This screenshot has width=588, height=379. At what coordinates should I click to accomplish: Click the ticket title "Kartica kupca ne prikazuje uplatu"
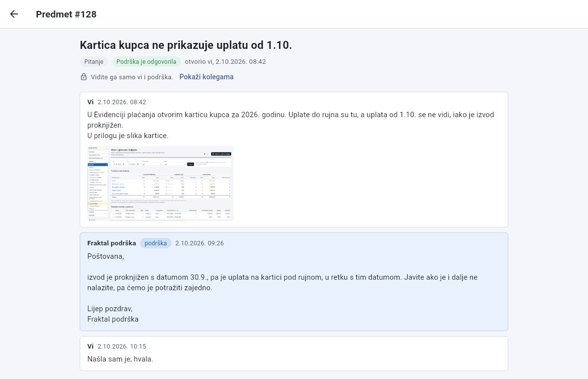(186, 45)
